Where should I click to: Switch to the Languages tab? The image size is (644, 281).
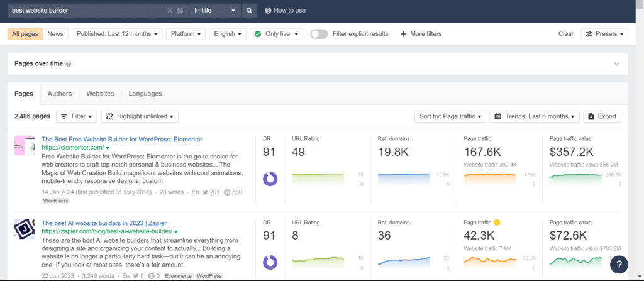point(145,94)
